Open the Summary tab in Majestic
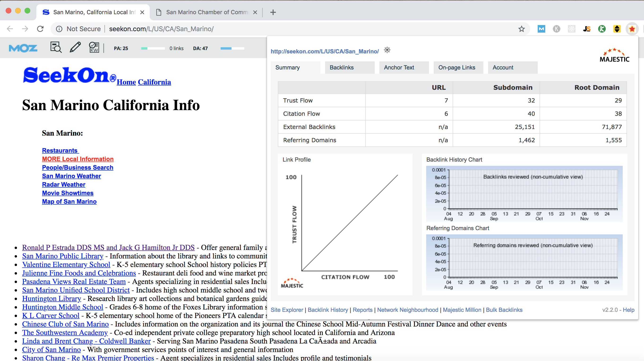 [295, 68]
